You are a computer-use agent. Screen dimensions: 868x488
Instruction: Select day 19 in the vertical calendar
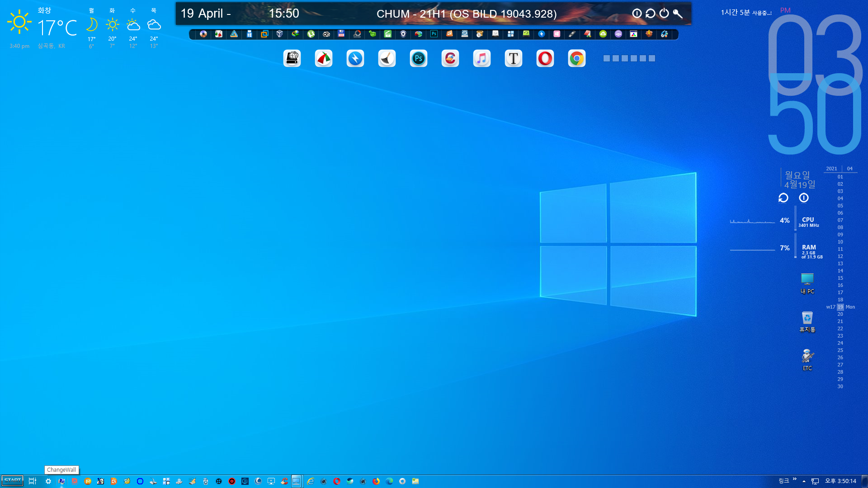coord(840,307)
